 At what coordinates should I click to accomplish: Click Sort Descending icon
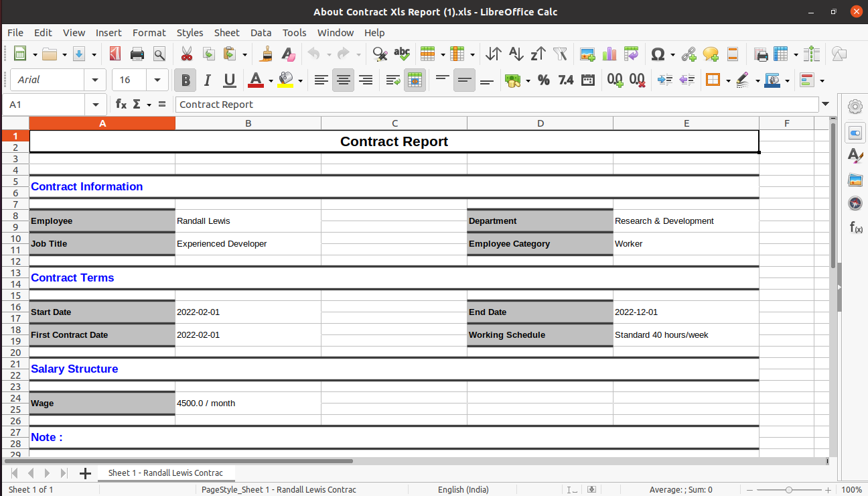click(538, 54)
